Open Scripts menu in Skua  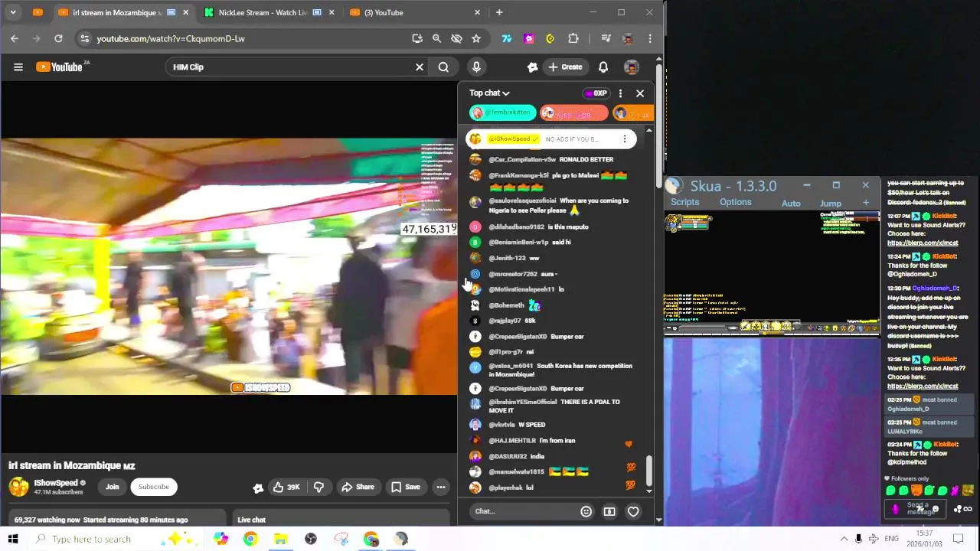coord(684,202)
